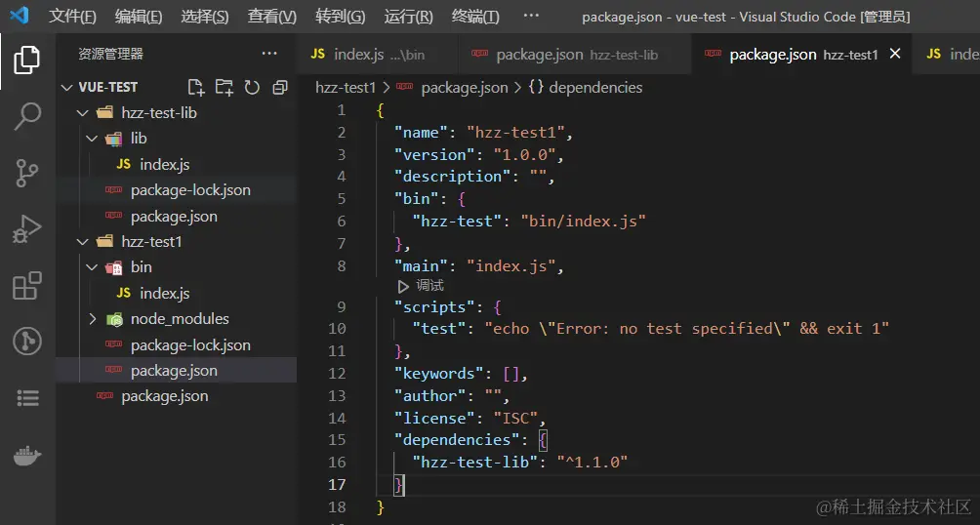Collapse the lib folder
980x525 pixels.
pyautogui.click(x=92, y=139)
